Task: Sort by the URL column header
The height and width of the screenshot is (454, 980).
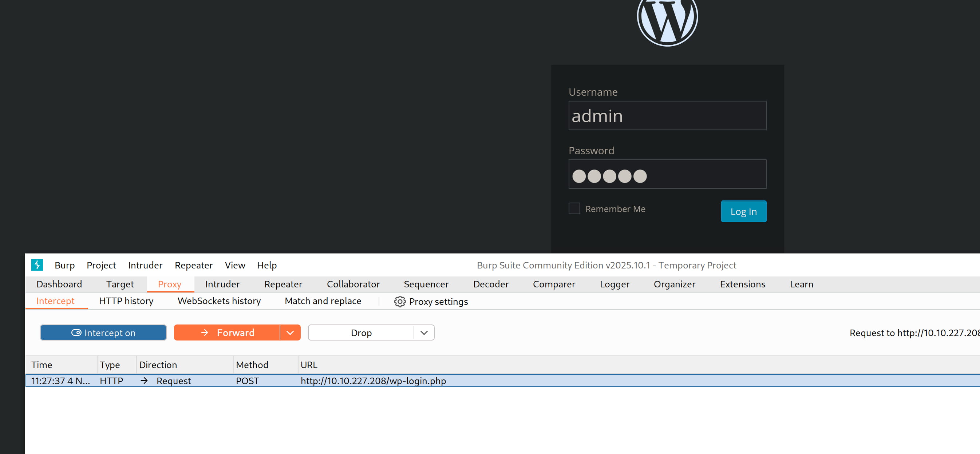Action: coord(309,365)
